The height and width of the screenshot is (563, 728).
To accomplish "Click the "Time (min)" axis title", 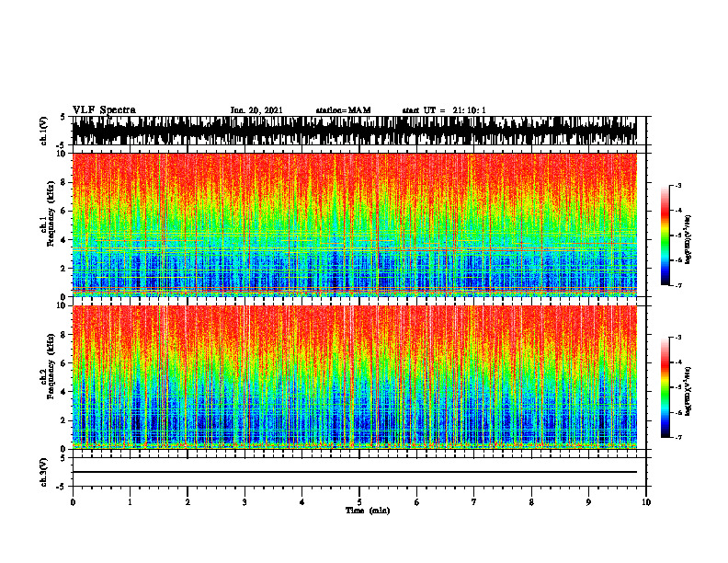I will tap(368, 511).
